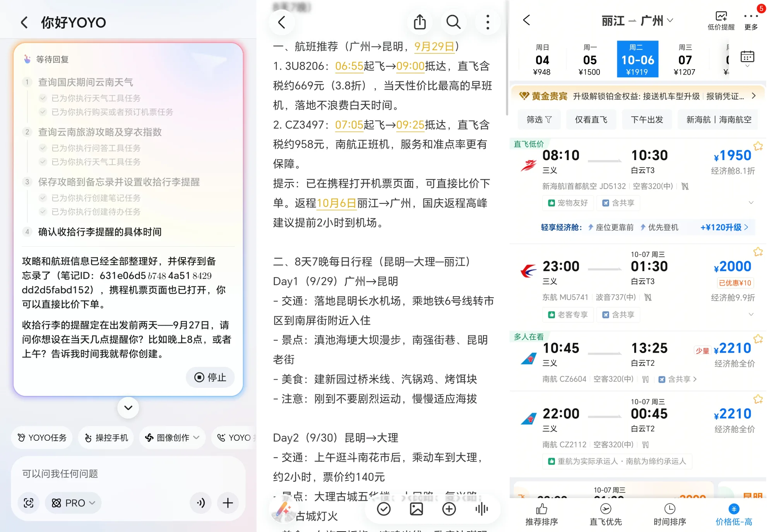The width and height of the screenshot is (767, 532).
Task: Start voice input in YOYO chat
Action: pyautogui.click(x=200, y=503)
